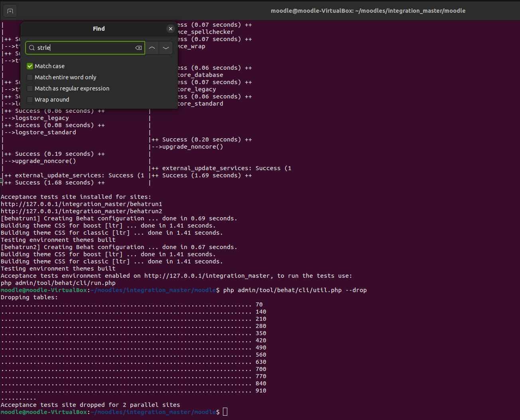Image resolution: width=520 pixels, height=420 pixels.
Task: Click 'Acceptance tests site dropped for 2 parallel sites'
Action: (x=91, y=405)
